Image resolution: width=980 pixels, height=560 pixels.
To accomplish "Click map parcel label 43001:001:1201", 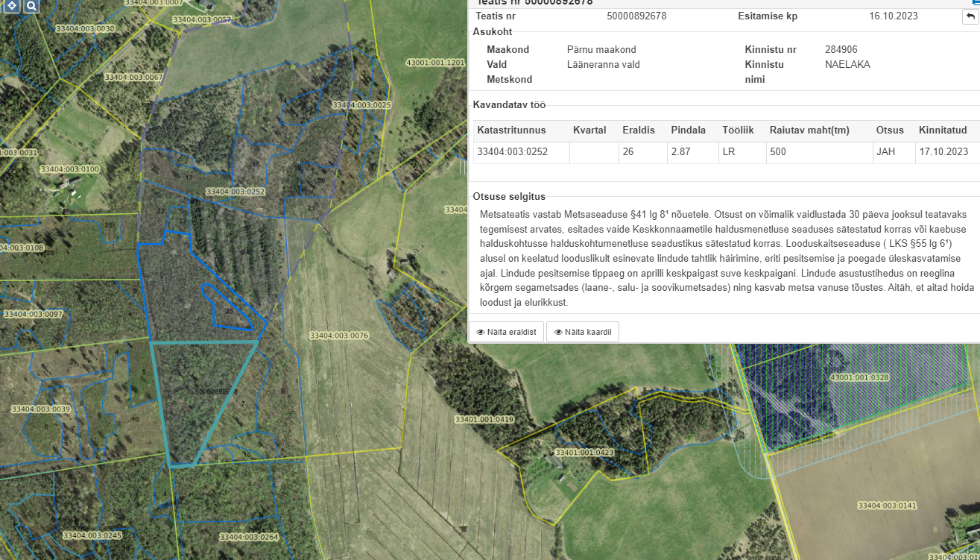I will pyautogui.click(x=435, y=63).
